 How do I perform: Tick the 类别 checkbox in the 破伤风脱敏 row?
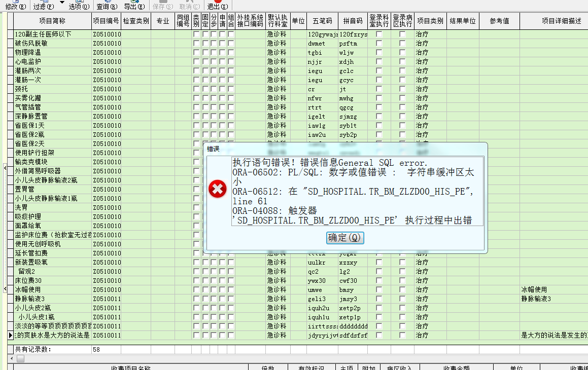pos(196,44)
